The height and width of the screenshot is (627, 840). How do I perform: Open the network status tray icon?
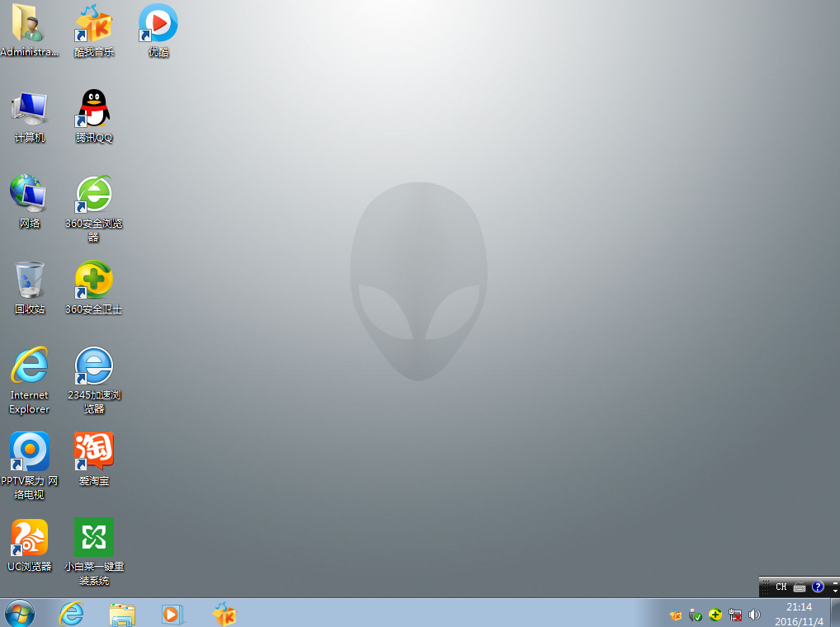coord(735,615)
